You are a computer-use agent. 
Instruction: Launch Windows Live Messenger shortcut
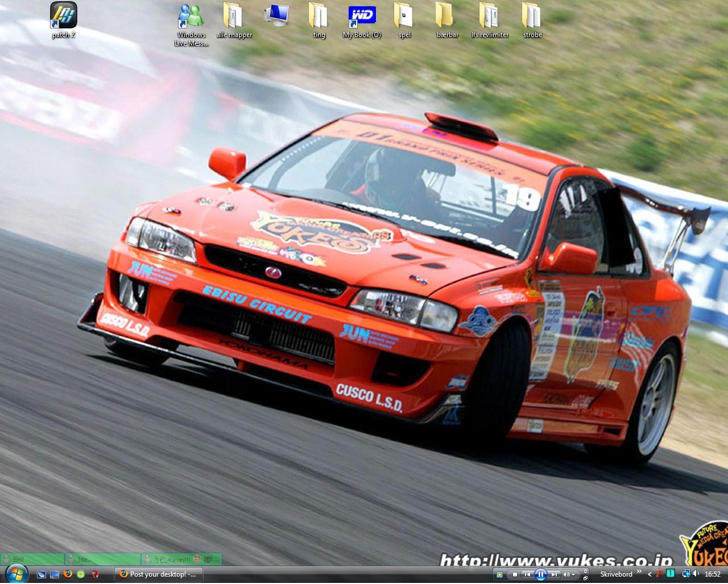coord(191,25)
